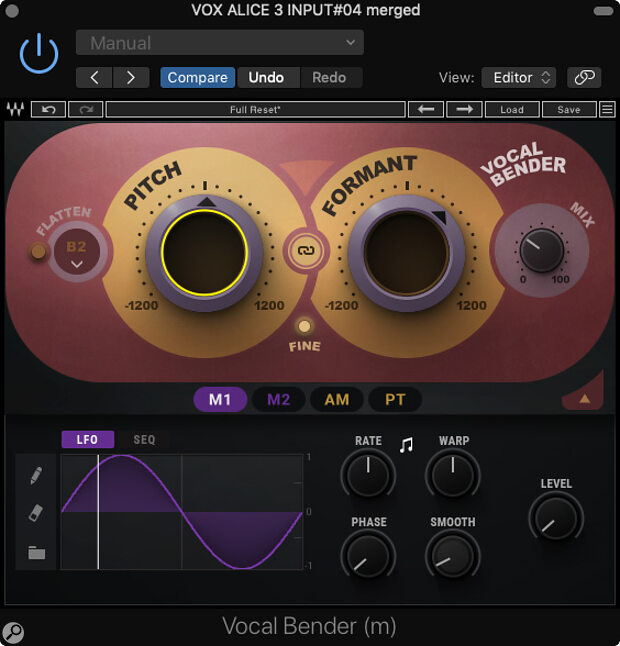Toggle the Pitch-Formant link button
This screenshot has height=646, width=620.
coord(306,250)
